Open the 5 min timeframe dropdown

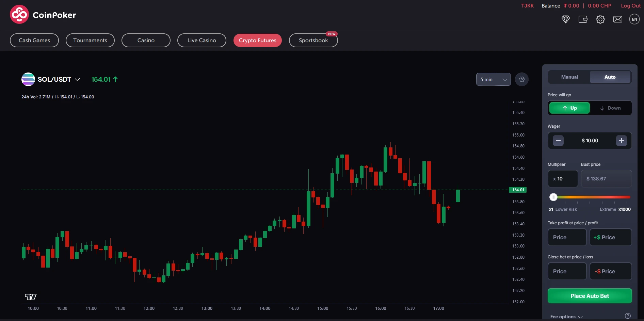coord(493,79)
